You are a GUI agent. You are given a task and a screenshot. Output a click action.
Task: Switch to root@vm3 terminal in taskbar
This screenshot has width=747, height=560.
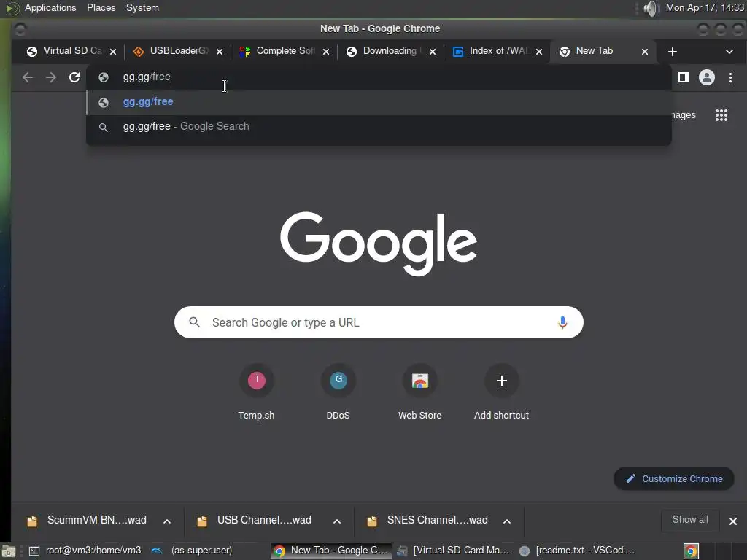pyautogui.click(x=86, y=551)
